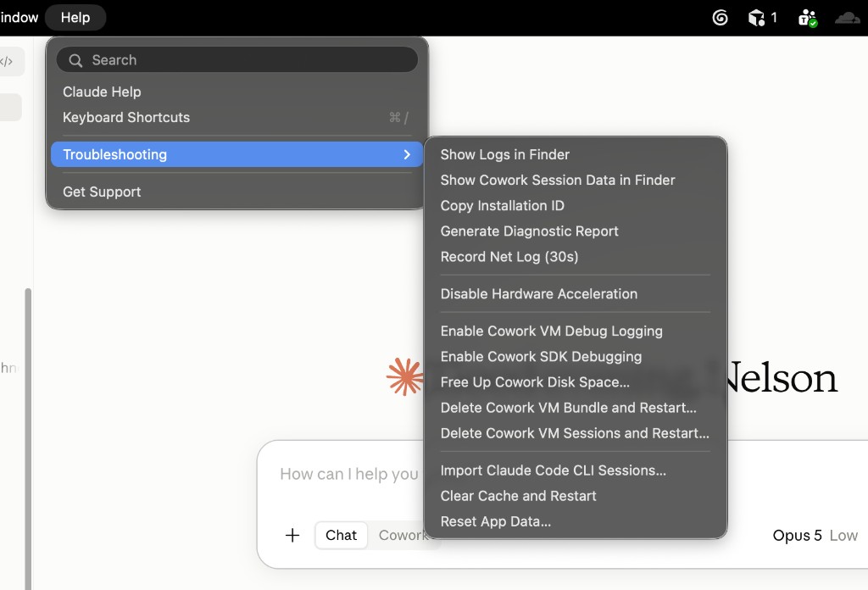Click the cloud icon in menu bar
Viewport: 868px width, 590px height.
click(x=847, y=19)
